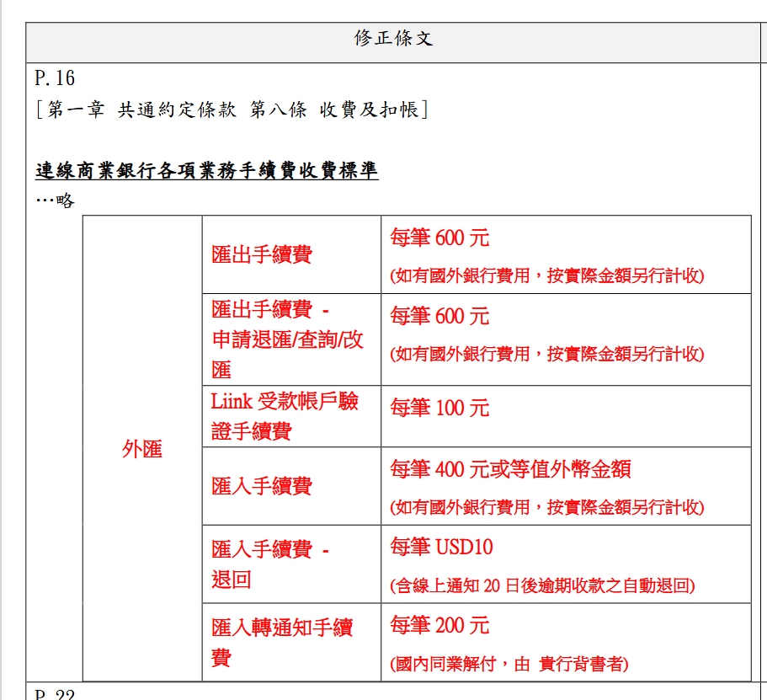The height and width of the screenshot is (700, 767).
Task: Select the 外匯 category cell
Action: pyautogui.click(x=141, y=449)
